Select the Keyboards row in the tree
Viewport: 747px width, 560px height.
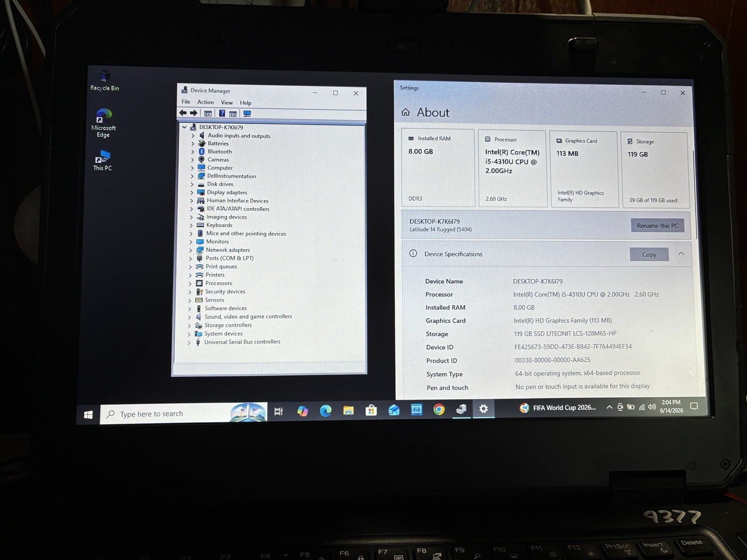(x=215, y=225)
